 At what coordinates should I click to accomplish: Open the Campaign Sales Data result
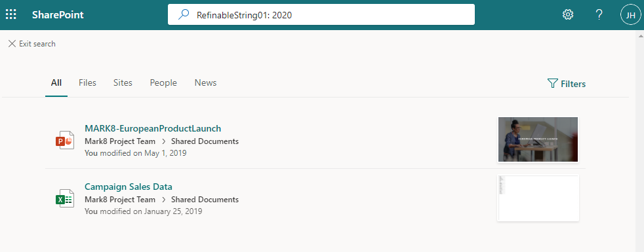[128, 187]
